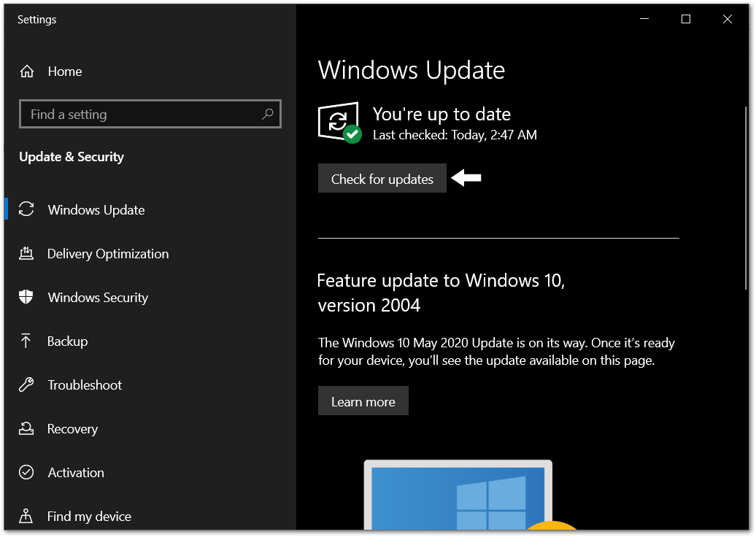Close the Settings window
This screenshot has width=756, height=537.
coord(727,19)
